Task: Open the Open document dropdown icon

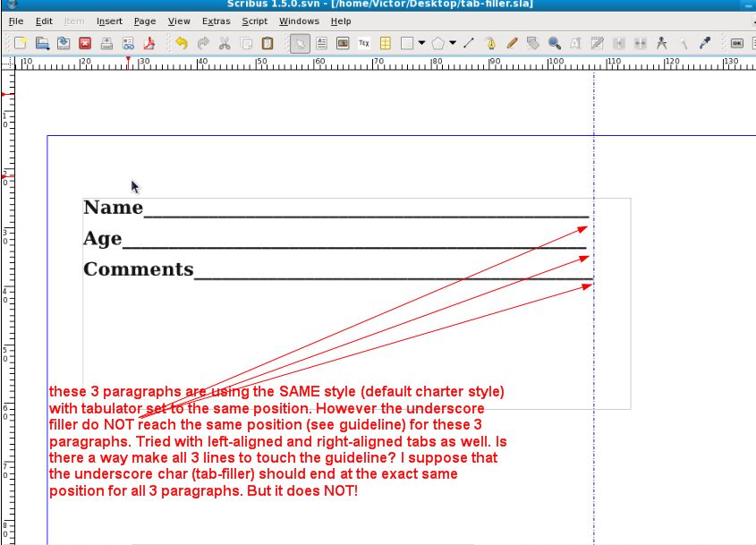Action: [41, 42]
